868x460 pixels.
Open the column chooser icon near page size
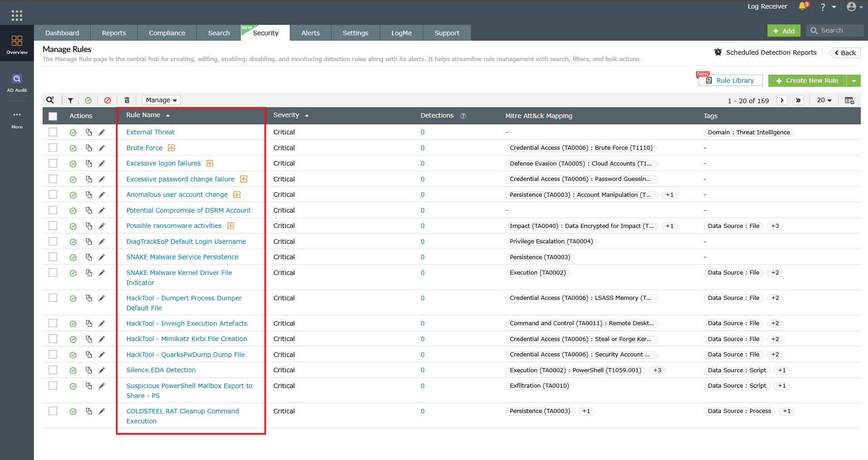pyautogui.click(x=849, y=100)
